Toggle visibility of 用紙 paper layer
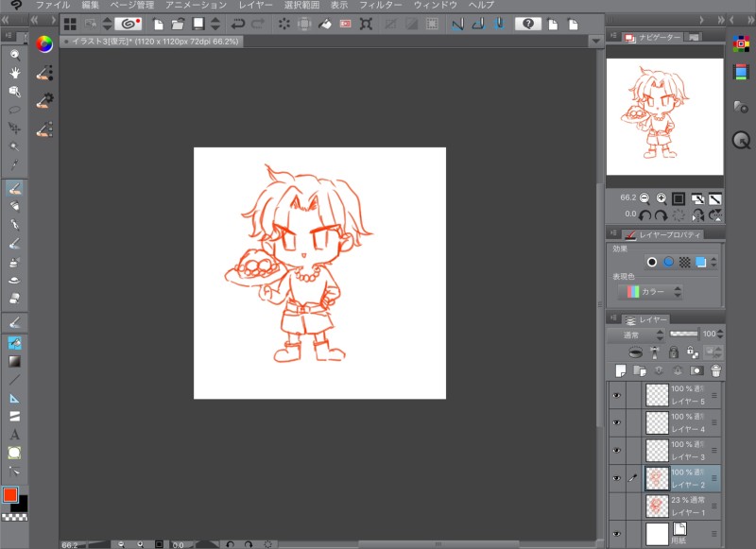 [617, 534]
